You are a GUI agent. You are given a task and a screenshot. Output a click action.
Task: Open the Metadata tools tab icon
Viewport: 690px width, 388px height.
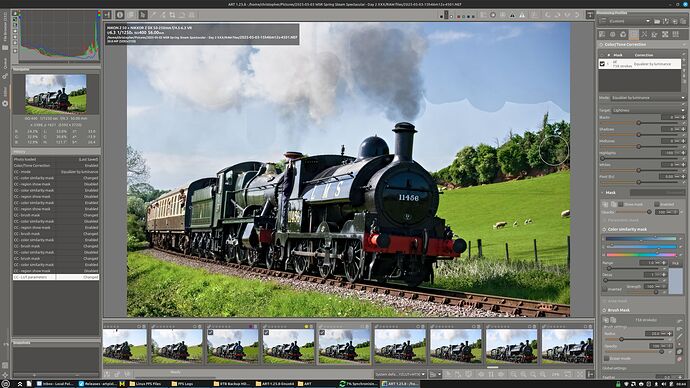[x=676, y=34]
